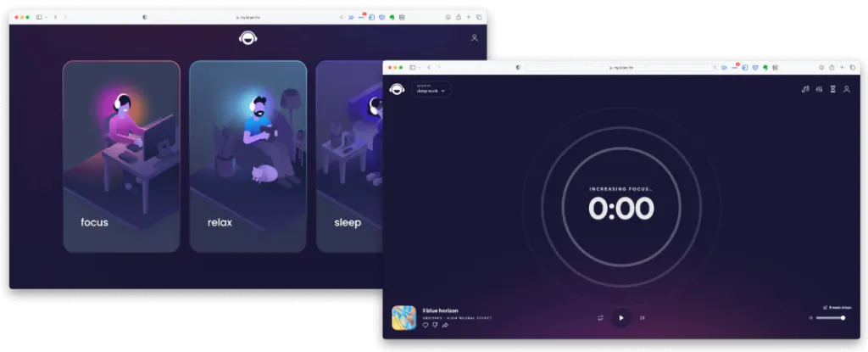Open the blue horizon album artwork
The image size is (868, 352).
point(404,317)
